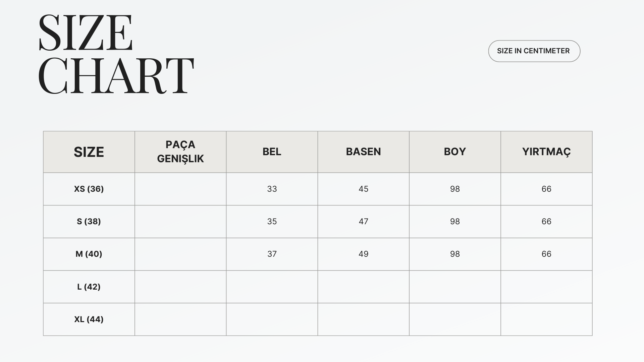Select the BASEN column header
This screenshot has width=644, height=362.
(364, 152)
